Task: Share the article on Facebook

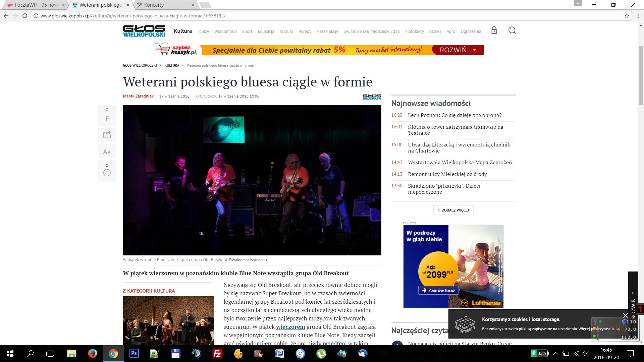Action: point(107,115)
